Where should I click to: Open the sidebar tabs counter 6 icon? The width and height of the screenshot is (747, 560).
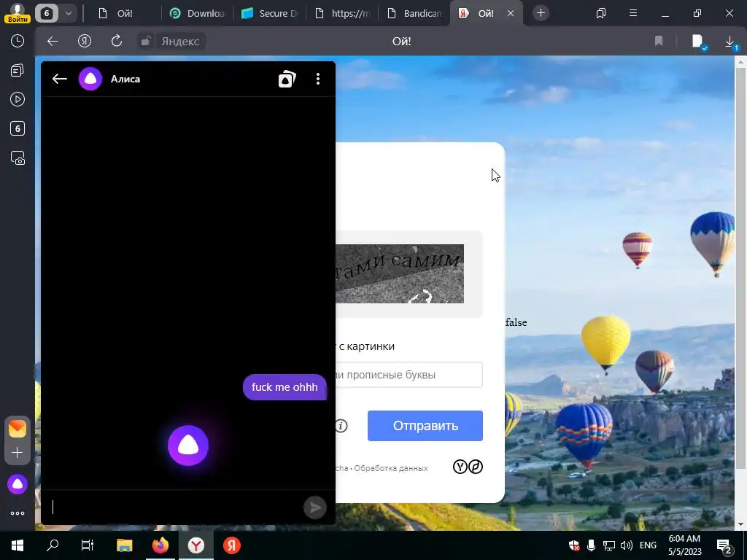click(18, 128)
